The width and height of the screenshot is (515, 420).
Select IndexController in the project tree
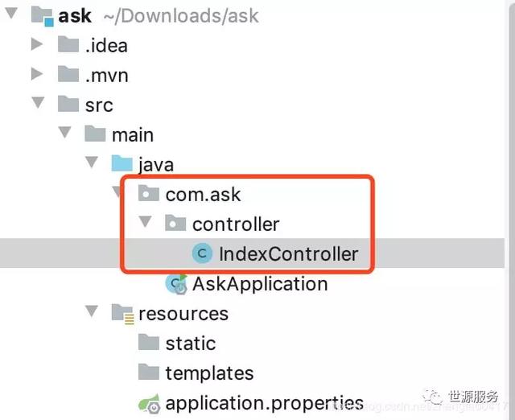[288, 254]
